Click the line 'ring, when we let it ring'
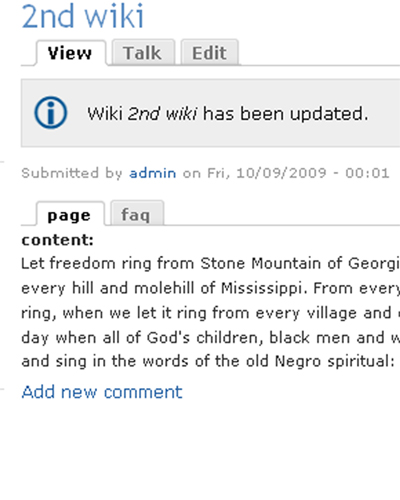This screenshot has width=400, height=500. (x=211, y=313)
